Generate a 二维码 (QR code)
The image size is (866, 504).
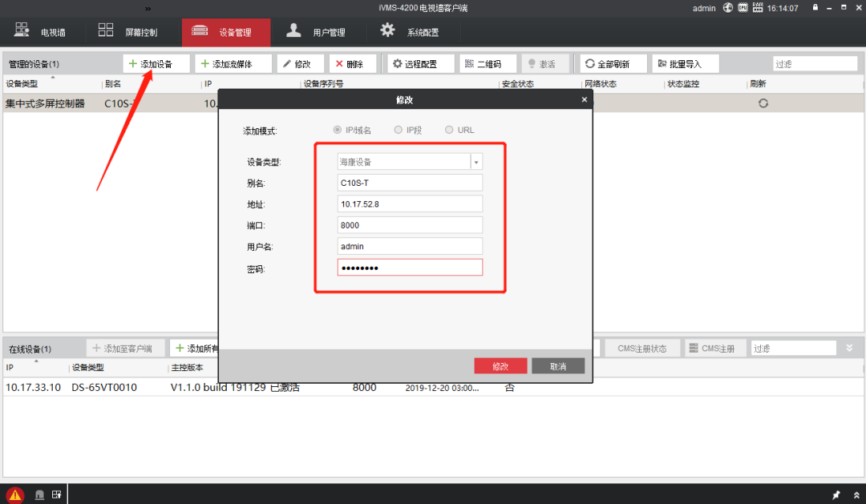click(x=487, y=63)
